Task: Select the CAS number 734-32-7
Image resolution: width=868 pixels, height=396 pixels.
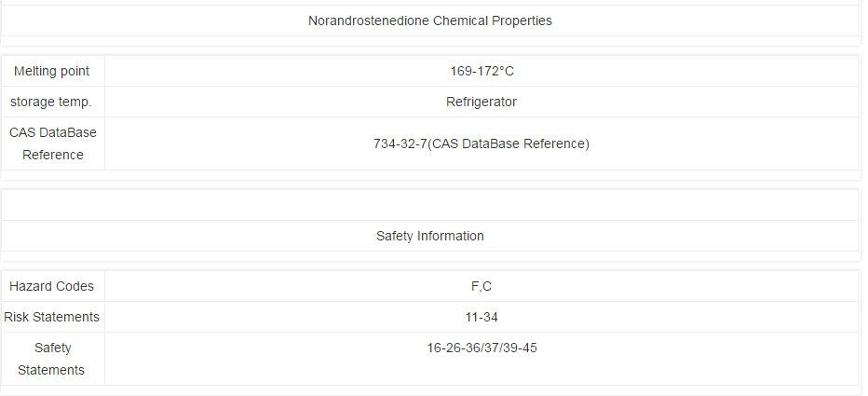Action: 401,143
